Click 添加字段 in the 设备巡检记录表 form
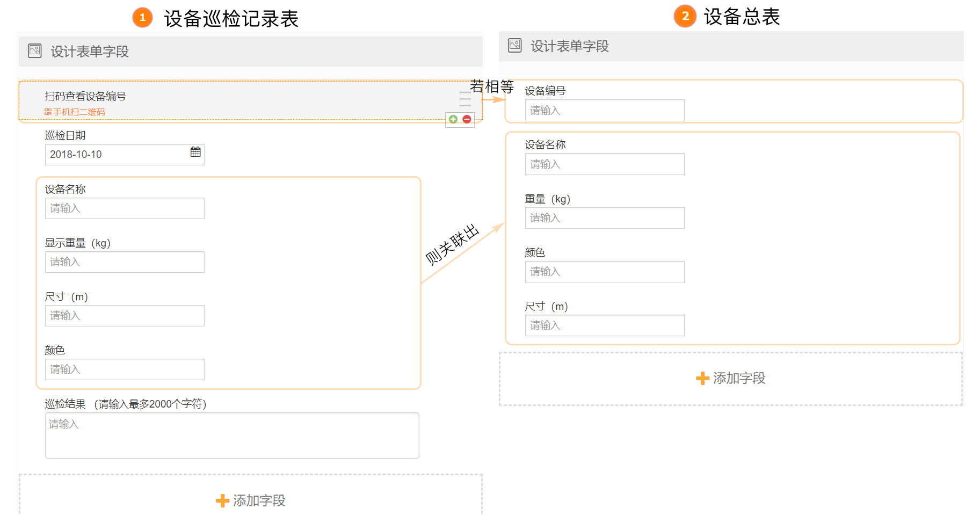980x530 pixels. click(x=251, y=500)
